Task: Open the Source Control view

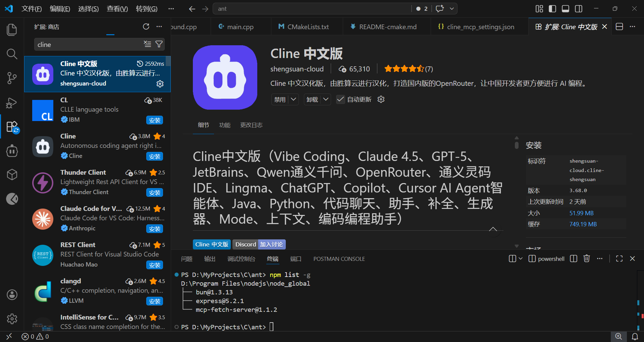Action: click(x=12, y=78)
